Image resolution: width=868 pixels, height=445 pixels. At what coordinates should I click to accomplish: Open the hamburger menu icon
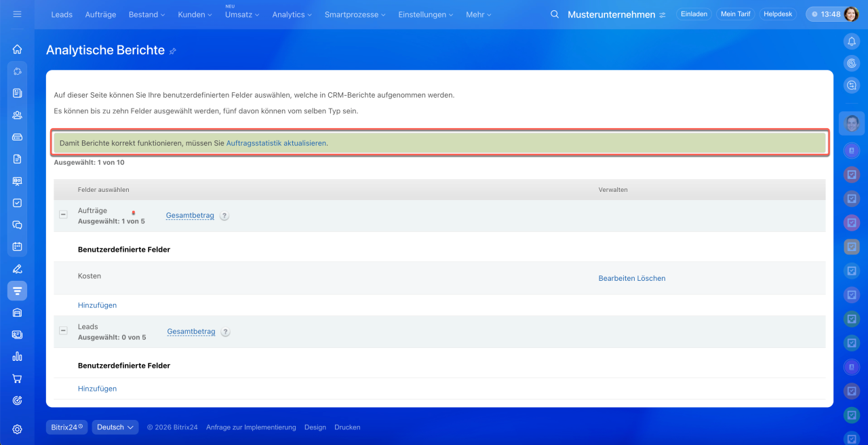[17, 14]
